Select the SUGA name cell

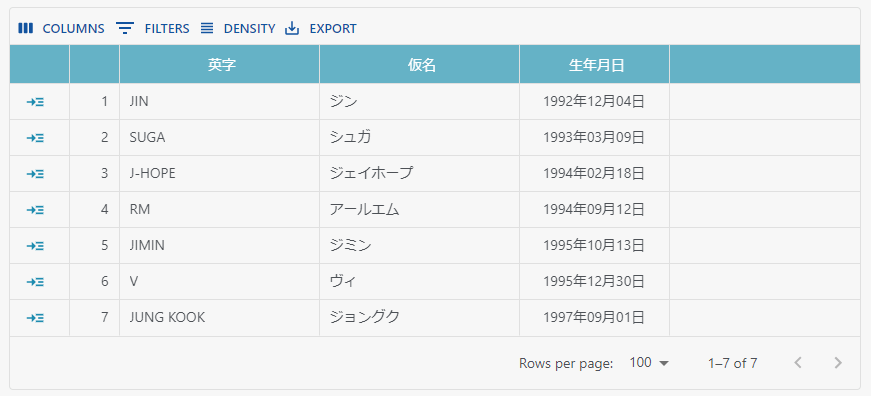(x=219, y=138)
